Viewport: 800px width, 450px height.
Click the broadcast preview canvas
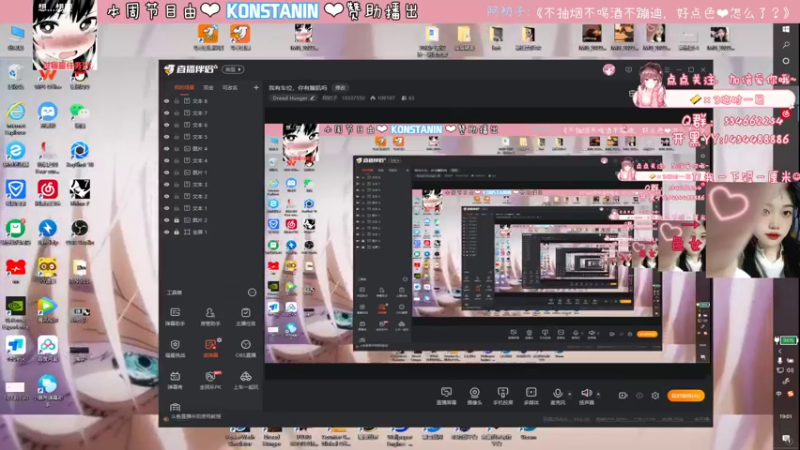point(487,243)
